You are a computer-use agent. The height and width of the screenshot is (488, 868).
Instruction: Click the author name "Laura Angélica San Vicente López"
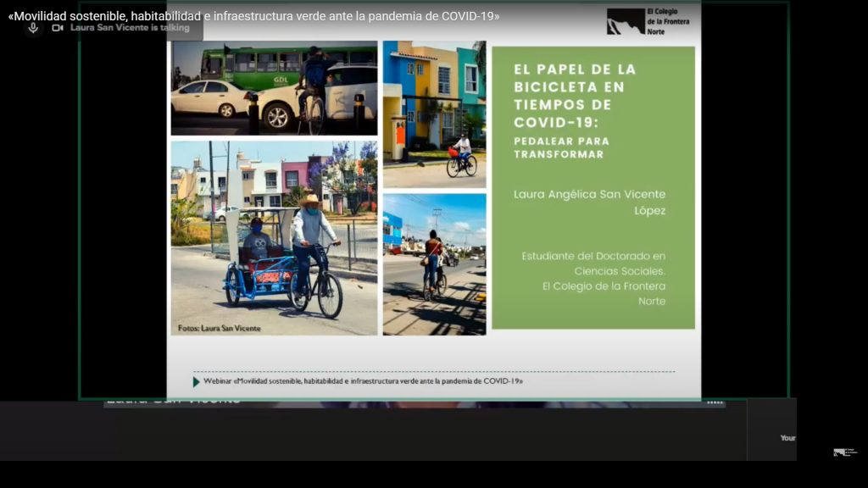click(590, 202)
